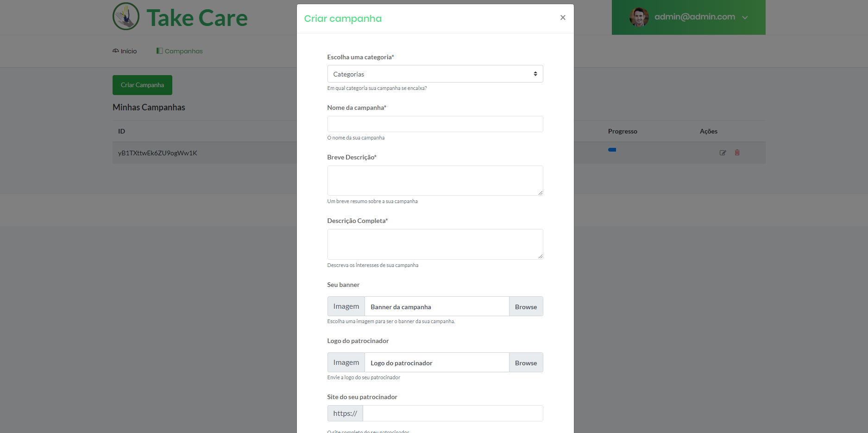The image size is (868, 433).
Task: Click the Take Care round logo icon
Action: pyautogui.click(x=126, y=16)
